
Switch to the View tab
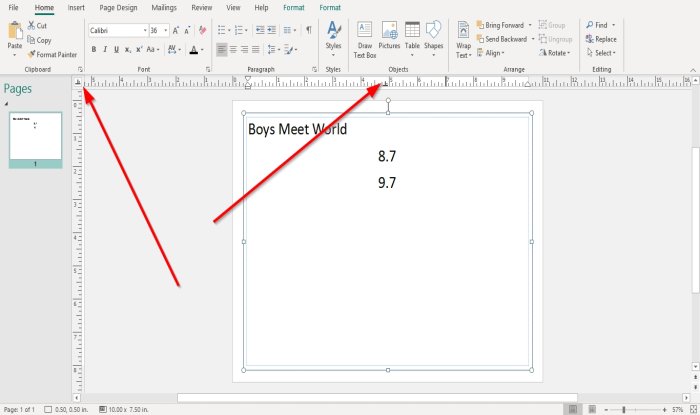[x=233, y=8]
